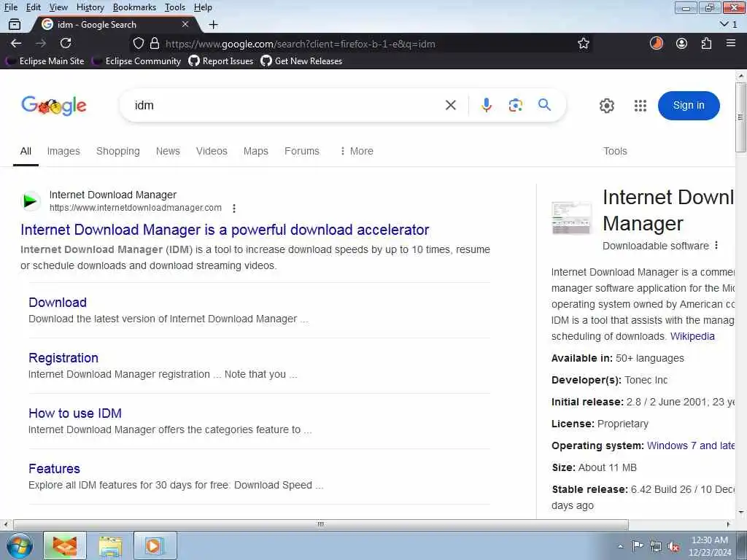Open the Firefox hamburger application menu
Screen dimensions: 747x560
731,43
